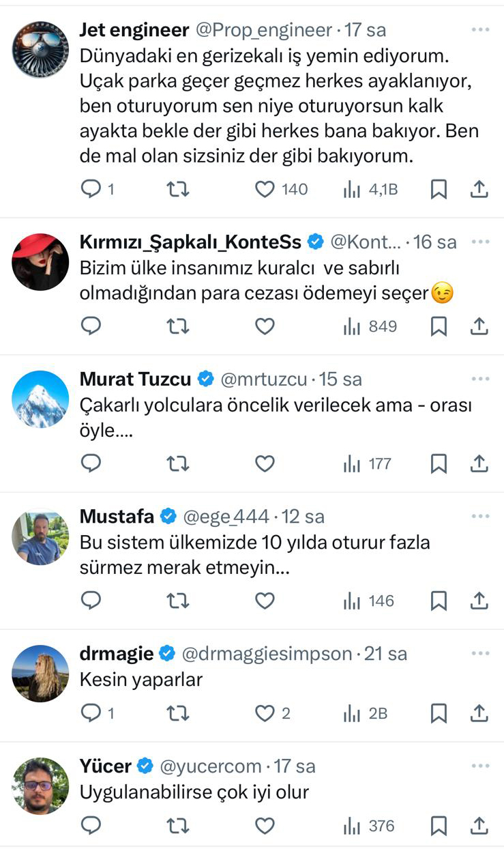The width and height of the screenshot is (504, 849).
Task: Like drmagie's tweet
Action: (x=265, y=713)
